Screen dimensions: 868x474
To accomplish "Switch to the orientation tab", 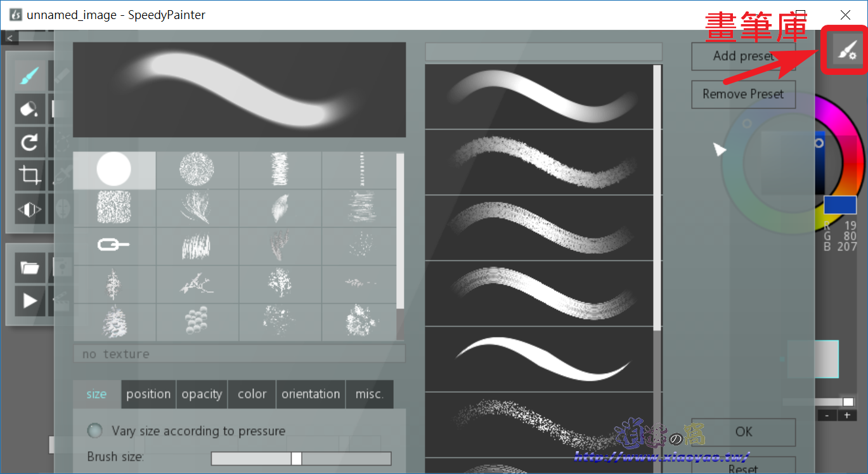I will pyautogui.click(x=311, y=394).
